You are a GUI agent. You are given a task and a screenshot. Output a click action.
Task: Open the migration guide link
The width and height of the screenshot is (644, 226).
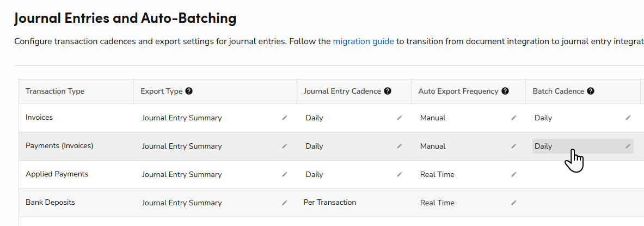363,41
